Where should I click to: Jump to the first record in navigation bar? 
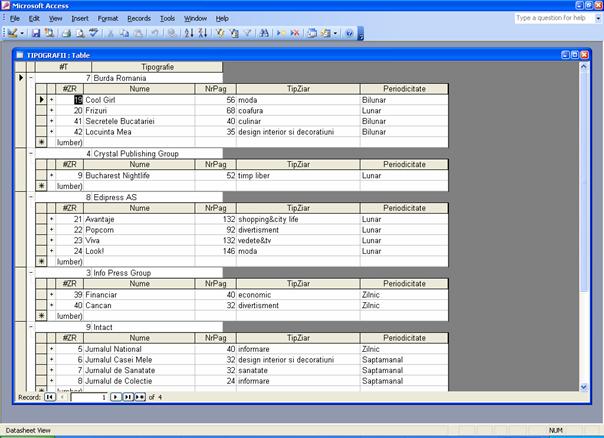click(x=50, y=397)
